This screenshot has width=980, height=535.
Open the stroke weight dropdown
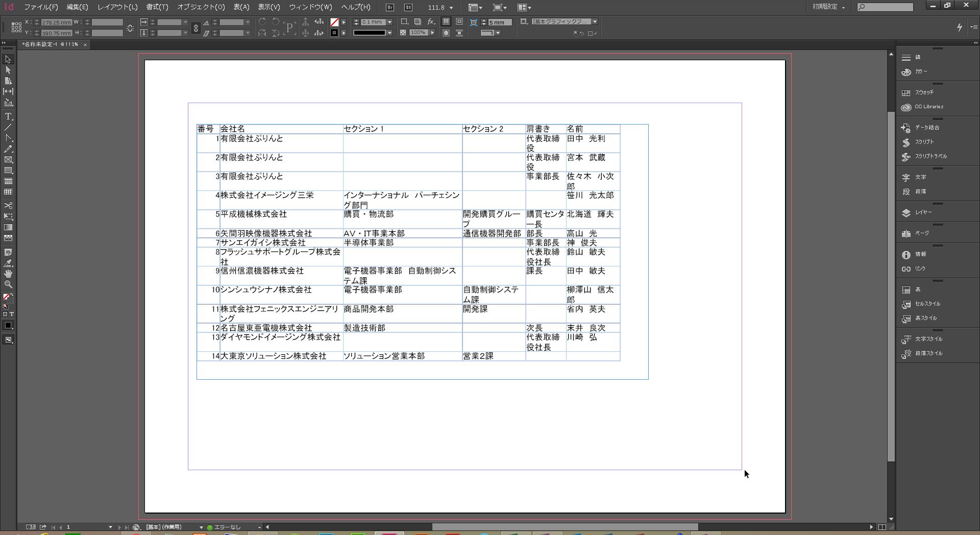click(389, 22)
